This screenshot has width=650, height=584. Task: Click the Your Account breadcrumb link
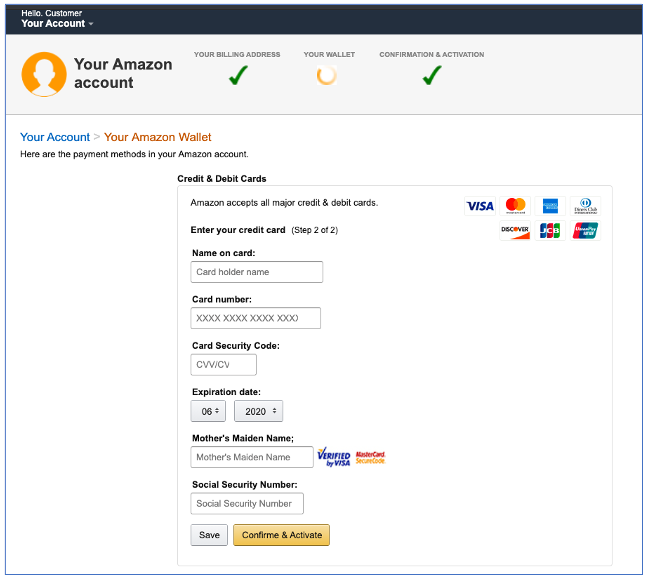tap(55, 137)
